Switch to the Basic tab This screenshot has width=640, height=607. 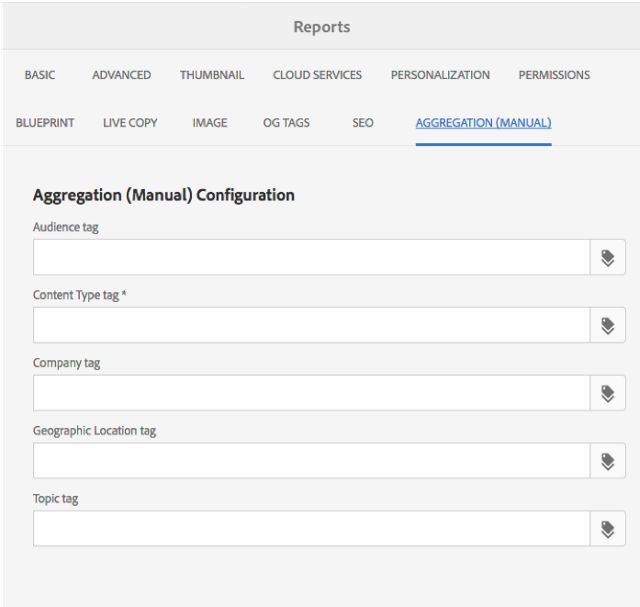pos(40,75)
